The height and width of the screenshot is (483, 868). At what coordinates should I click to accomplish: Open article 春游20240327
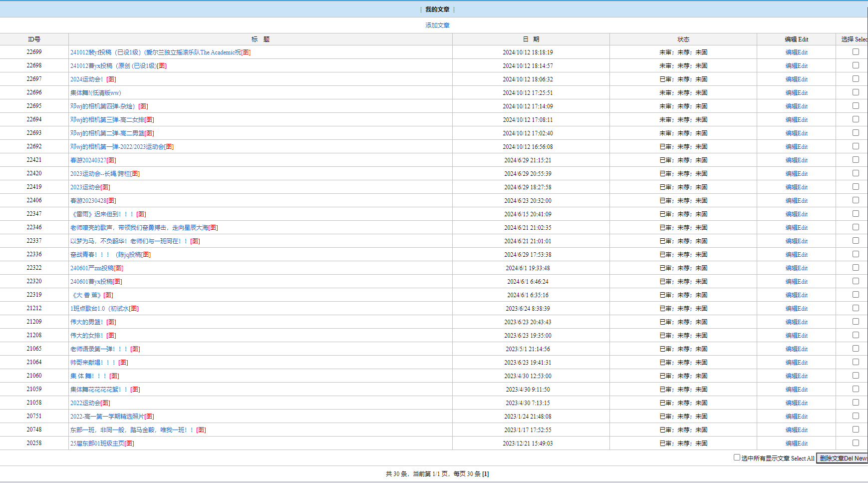(88, 160)
